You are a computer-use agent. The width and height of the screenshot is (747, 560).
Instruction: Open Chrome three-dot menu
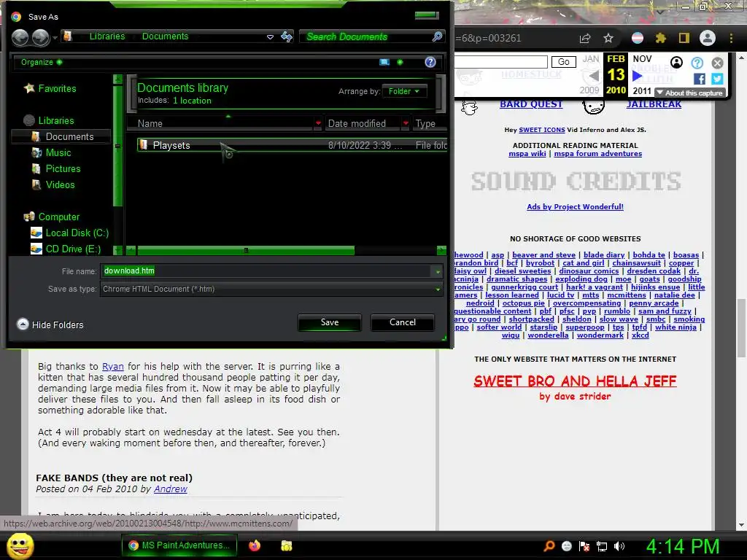click(731, 38)
